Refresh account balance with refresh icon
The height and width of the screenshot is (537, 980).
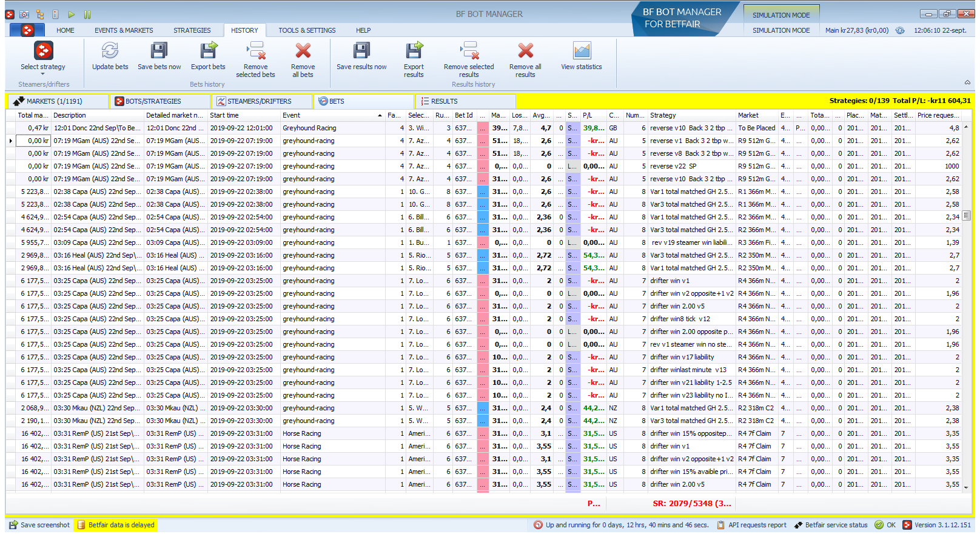pyautogui.click(x=900, y=30)
